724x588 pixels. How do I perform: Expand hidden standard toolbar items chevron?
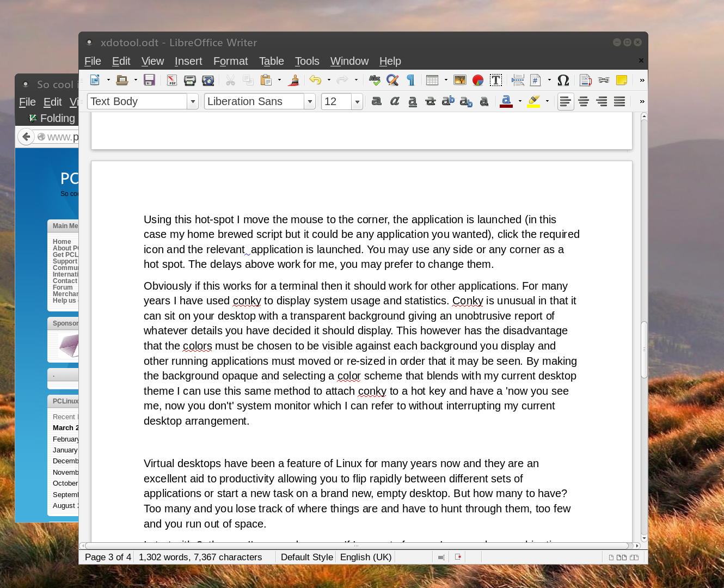(642, 80)
